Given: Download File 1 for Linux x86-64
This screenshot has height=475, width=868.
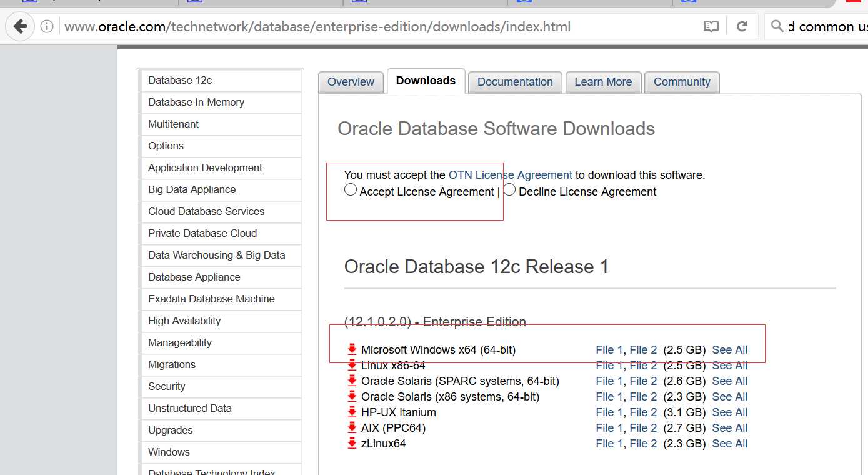Looking at the screenshot, I should click(x=609, y=366).
